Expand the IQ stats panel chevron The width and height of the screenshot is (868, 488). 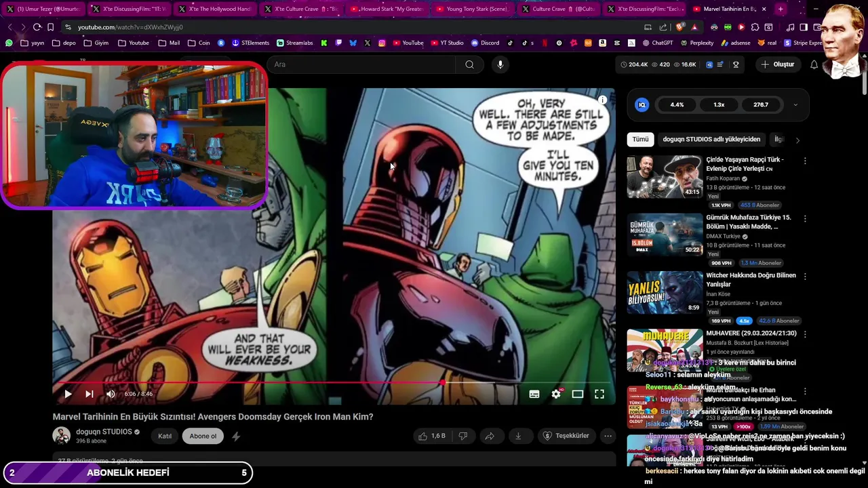(795, 105)
